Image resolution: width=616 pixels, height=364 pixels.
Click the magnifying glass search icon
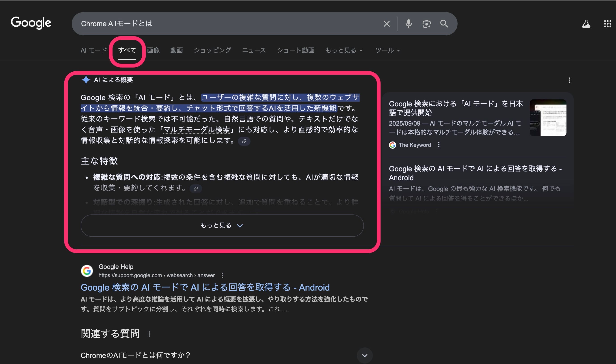pyautogui.click(x=444, y=24)
